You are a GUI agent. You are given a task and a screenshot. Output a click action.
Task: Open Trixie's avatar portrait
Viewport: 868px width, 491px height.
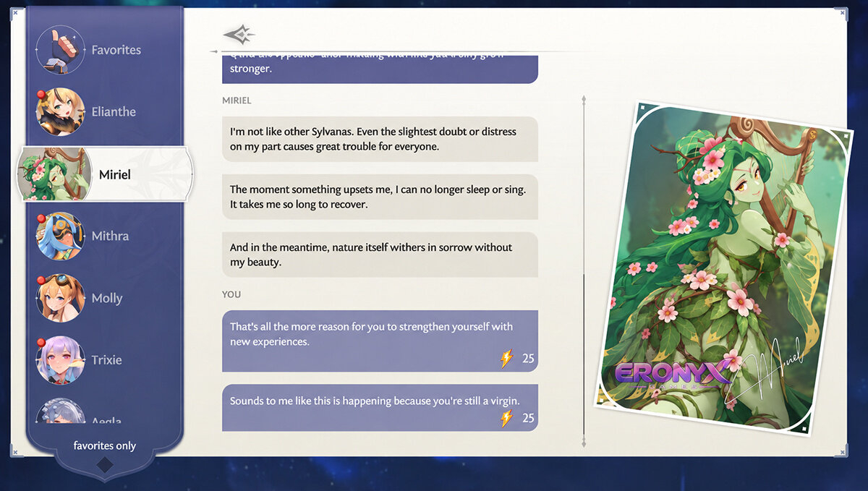click(x=61, y=360)
